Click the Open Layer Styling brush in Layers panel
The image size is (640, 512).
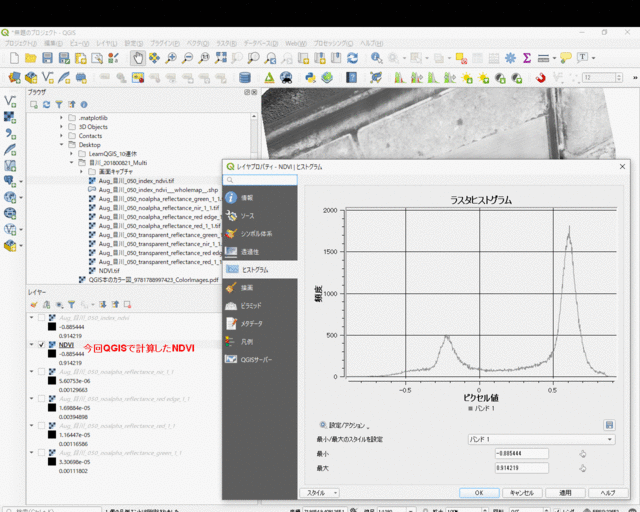click(x=34, y=305)
